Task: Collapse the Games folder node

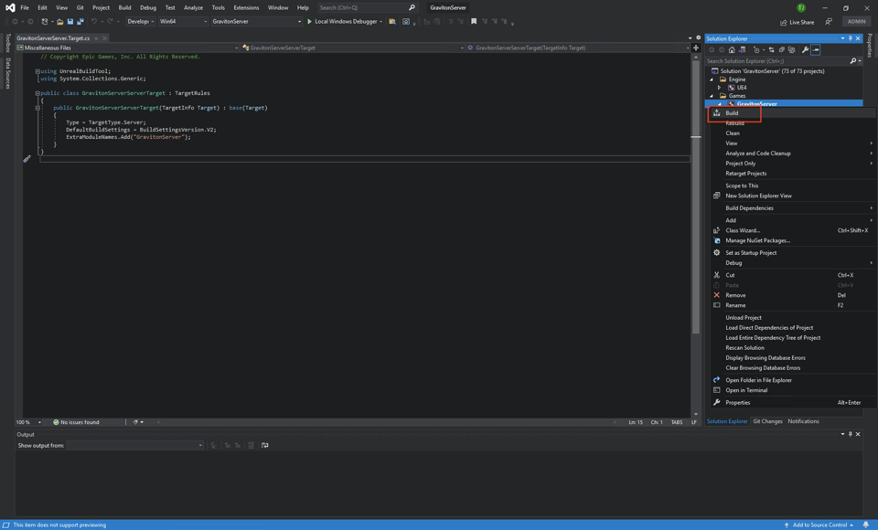Action: pos(711,96)
